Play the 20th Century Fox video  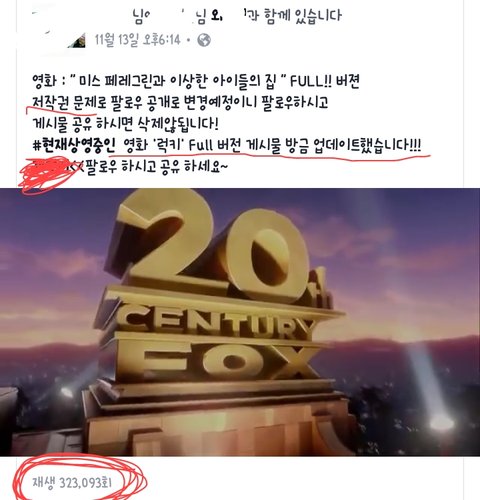[x=240, y=322]
